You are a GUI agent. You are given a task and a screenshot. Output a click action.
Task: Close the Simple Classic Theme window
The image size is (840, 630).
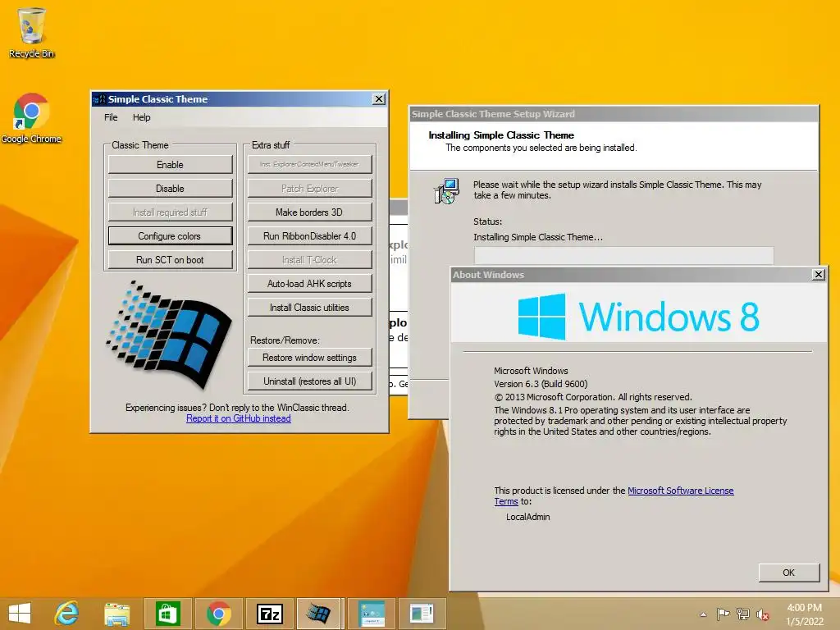(x=379, y=99)
